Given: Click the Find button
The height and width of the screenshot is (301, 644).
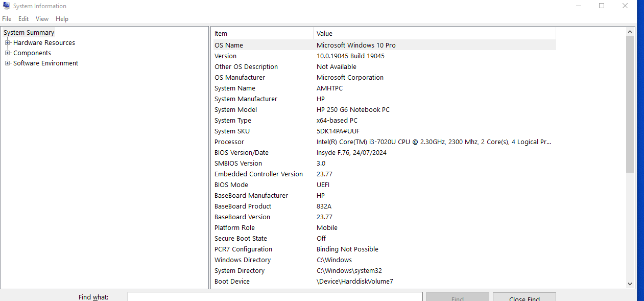Looking at the screenshot, I should pyautogui.click(x=457, y=297).
